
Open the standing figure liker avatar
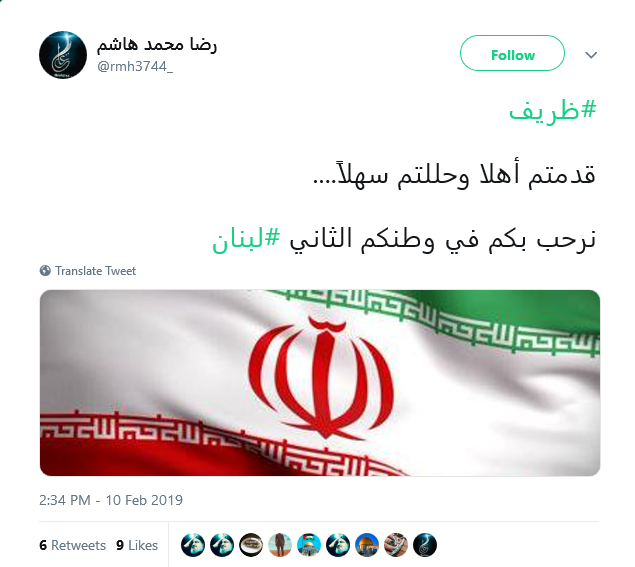pos(280,545)
